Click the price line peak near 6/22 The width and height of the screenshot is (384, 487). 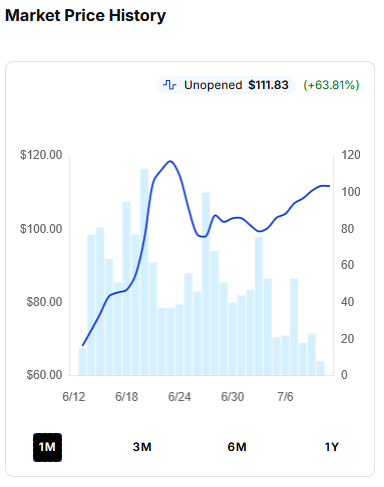170,161
